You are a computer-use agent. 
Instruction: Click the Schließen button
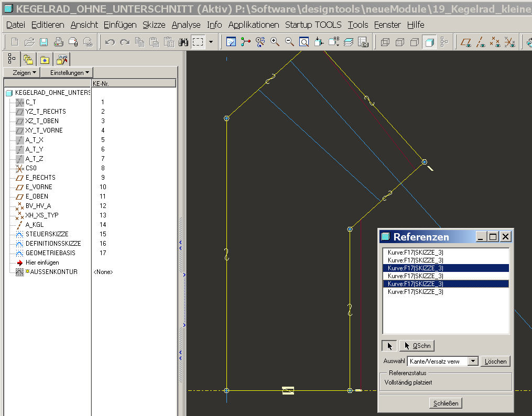[446, 403]
